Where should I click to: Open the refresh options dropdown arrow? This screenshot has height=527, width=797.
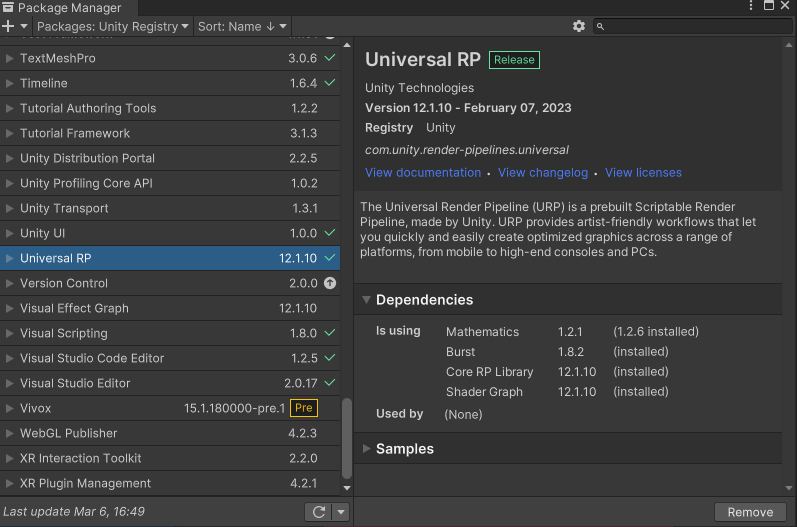point(341,512)
